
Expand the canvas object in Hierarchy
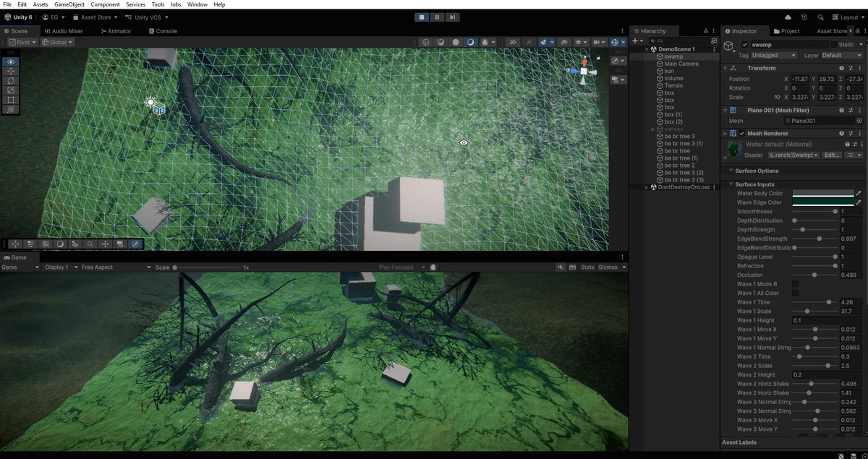tap(653, 129)
